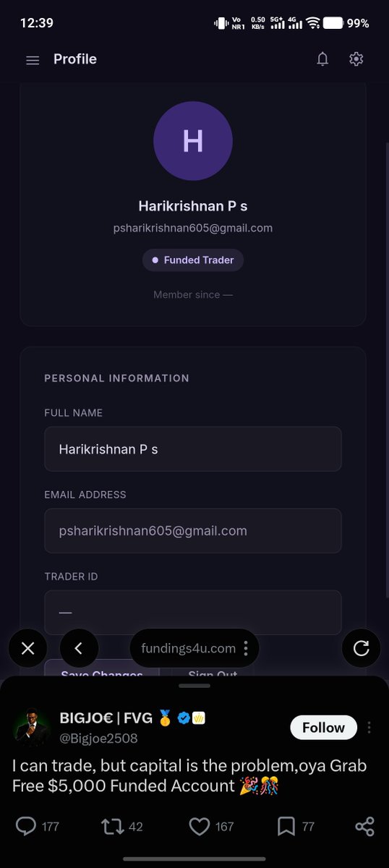Open the hamburger menu icon

(33, 60)
